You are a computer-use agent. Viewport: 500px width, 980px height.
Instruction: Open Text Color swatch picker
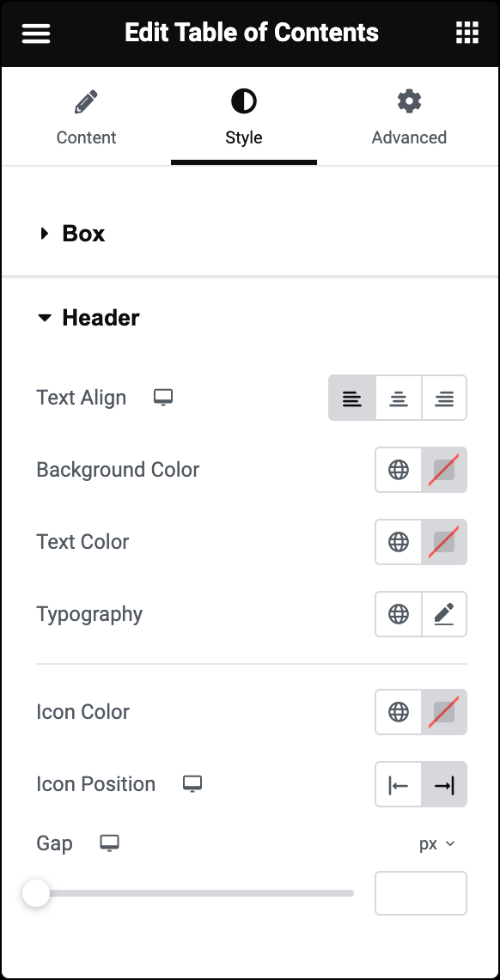pyautogui.click(x=444, y=542)
